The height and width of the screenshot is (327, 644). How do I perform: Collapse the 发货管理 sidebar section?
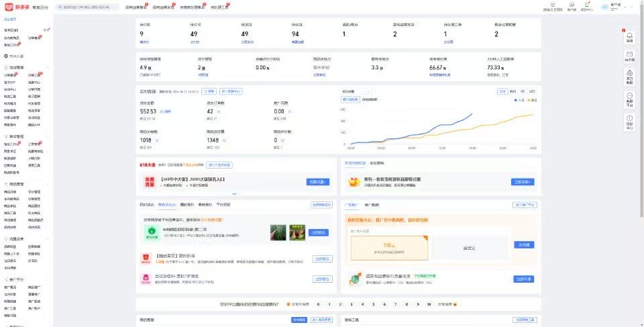point(48,67)
